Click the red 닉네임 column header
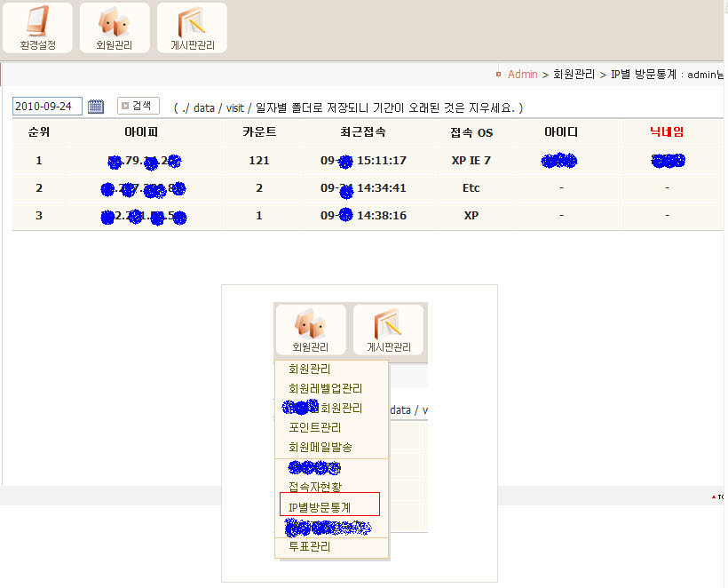Image resolution: width=728 pixels, height=588 pixels. (x=667, y=131)
